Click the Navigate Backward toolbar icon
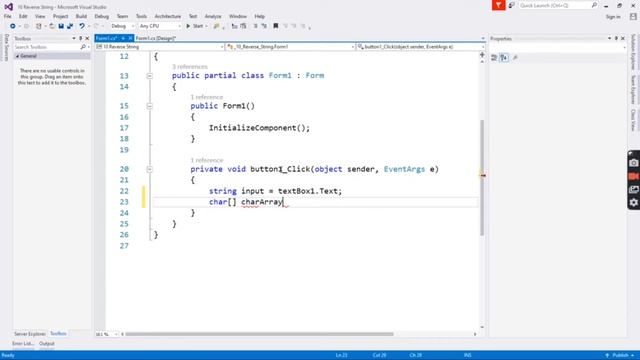Image resolution: width=640 pixels, height=360 pixels. pos(13,26)
